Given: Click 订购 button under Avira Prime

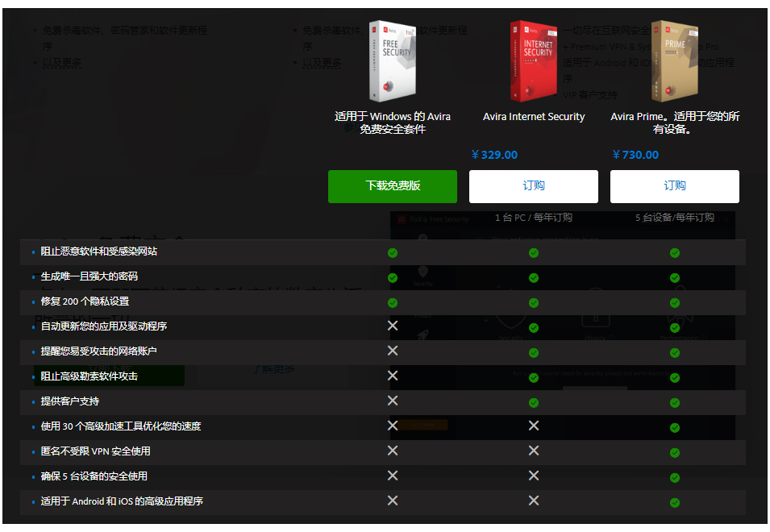Looking at the screenshot, I should coord(675,185).
